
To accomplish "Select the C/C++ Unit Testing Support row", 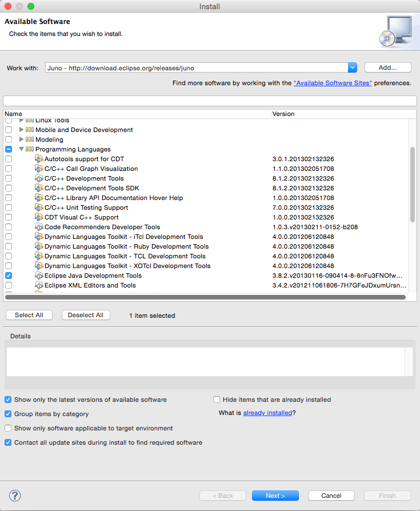I will [206, 207].
